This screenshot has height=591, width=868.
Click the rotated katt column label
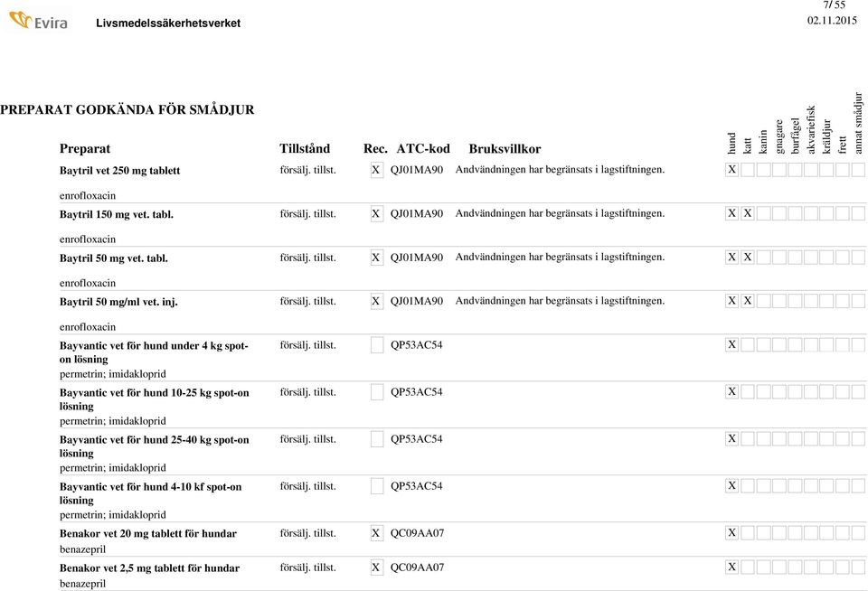748,146
